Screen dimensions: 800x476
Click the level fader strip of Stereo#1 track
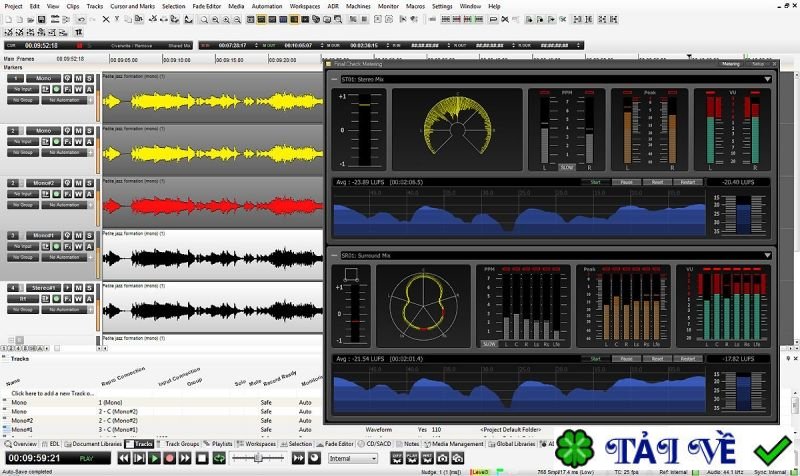(98, 306)
